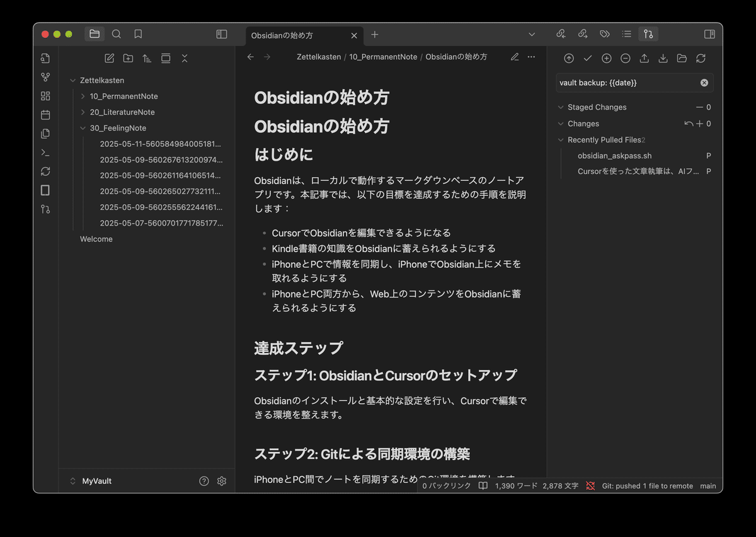Open Git source control from left ribbon

pyautogui.click(x=45, y=209)
